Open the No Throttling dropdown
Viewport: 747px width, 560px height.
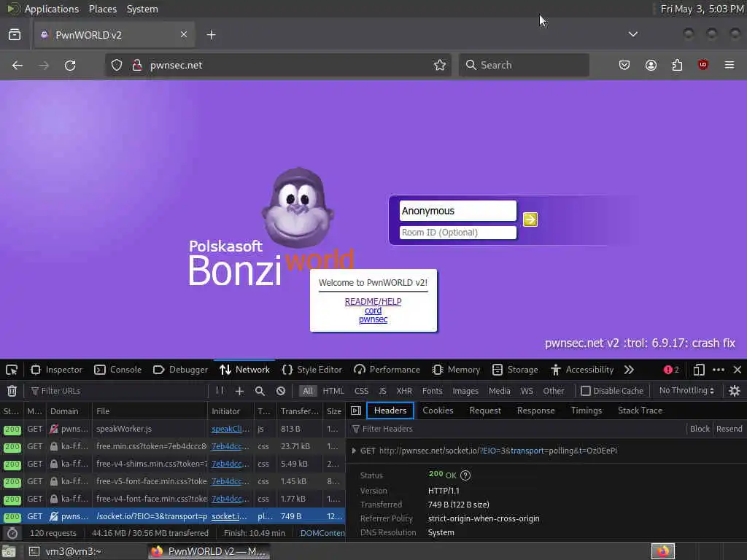coord(686,391)
